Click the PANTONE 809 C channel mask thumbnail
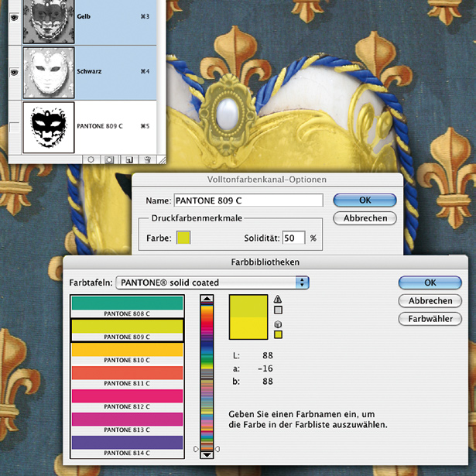Image resolution: width=476 pixels, height=476 pixels. click(x=48, y=128)
